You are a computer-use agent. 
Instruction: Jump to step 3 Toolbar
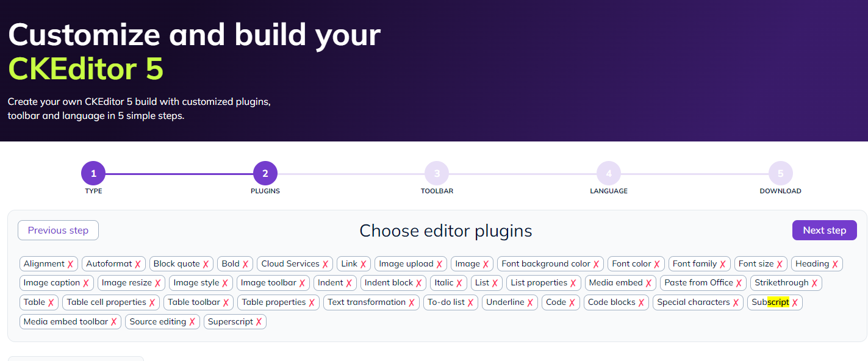[437, 173]
